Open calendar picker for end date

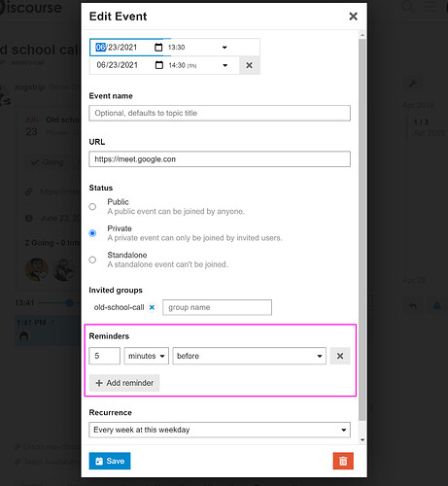(x=159, y=65)
